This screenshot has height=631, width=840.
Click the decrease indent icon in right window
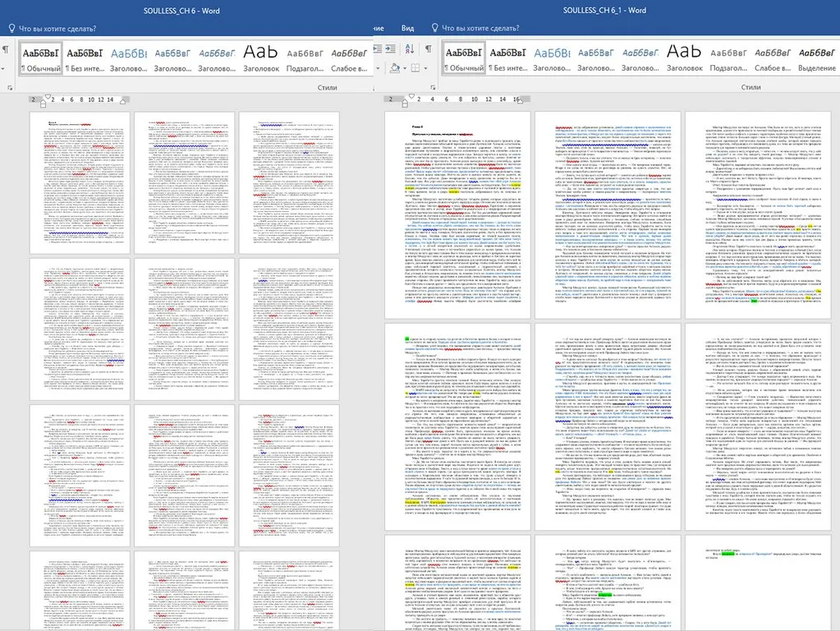pos(378,48)
